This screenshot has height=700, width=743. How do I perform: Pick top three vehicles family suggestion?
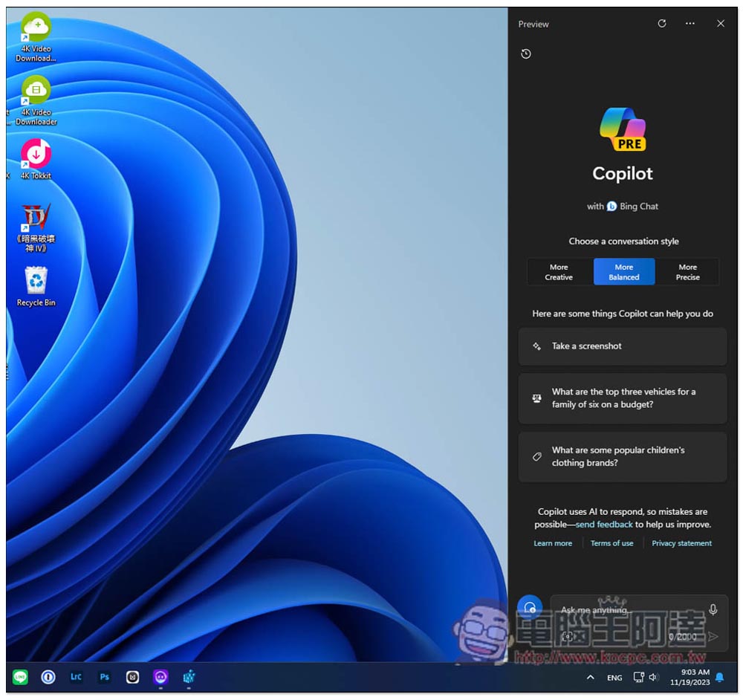pos(622,398)
